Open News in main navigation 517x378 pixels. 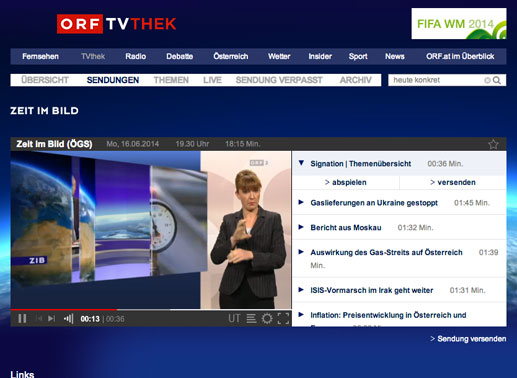(395, 56)
